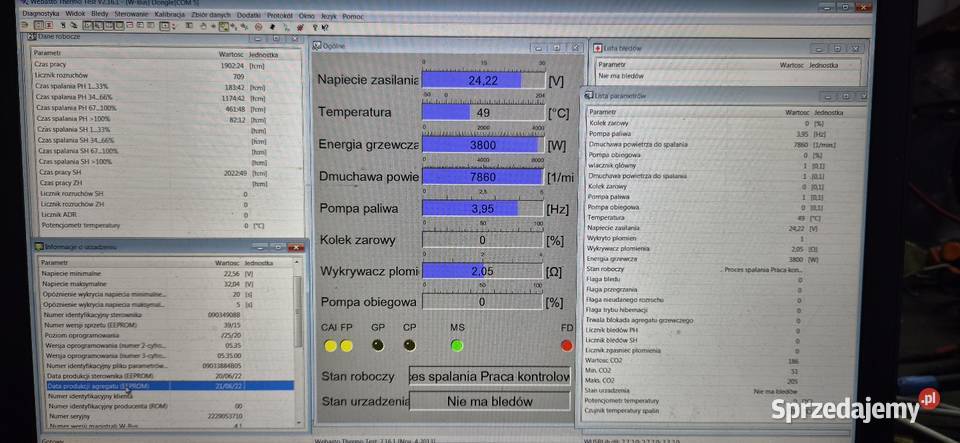Select 'wlacznik glówny' row in Lista parametrów
Screen dimensions: 960x443
(726, 165)
